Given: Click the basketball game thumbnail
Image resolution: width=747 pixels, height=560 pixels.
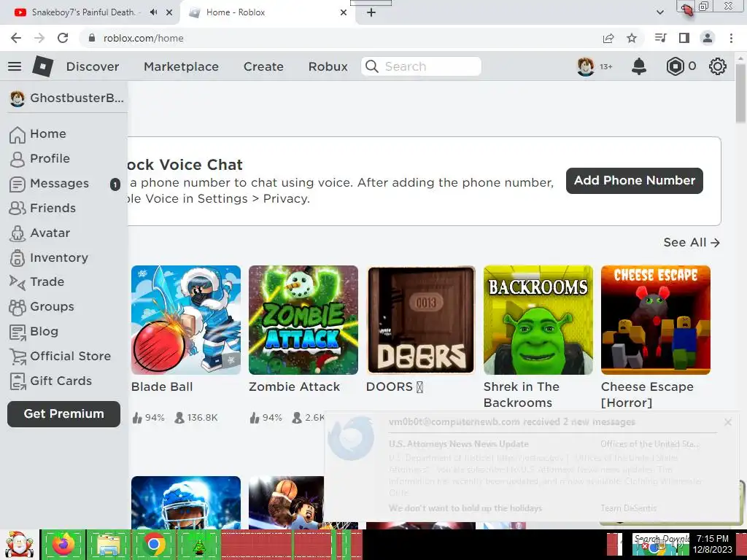Looking at the screenshot, I should (286, 502).
